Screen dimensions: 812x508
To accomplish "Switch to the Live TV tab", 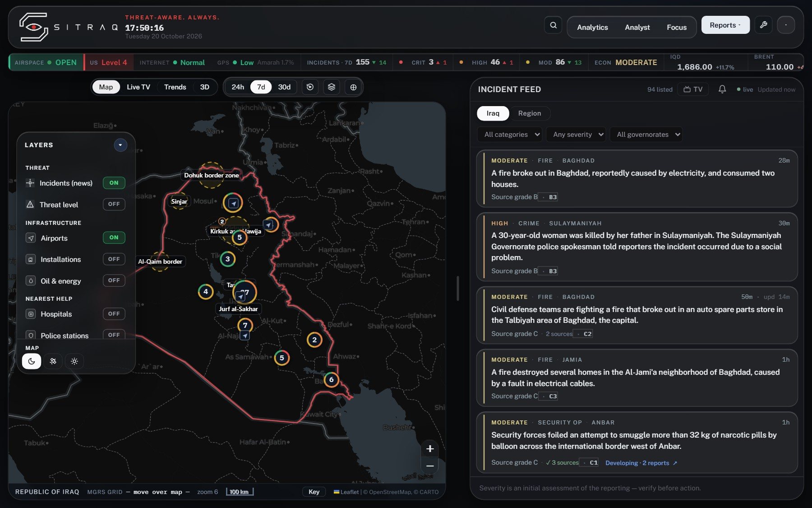I will coord(138,87).
